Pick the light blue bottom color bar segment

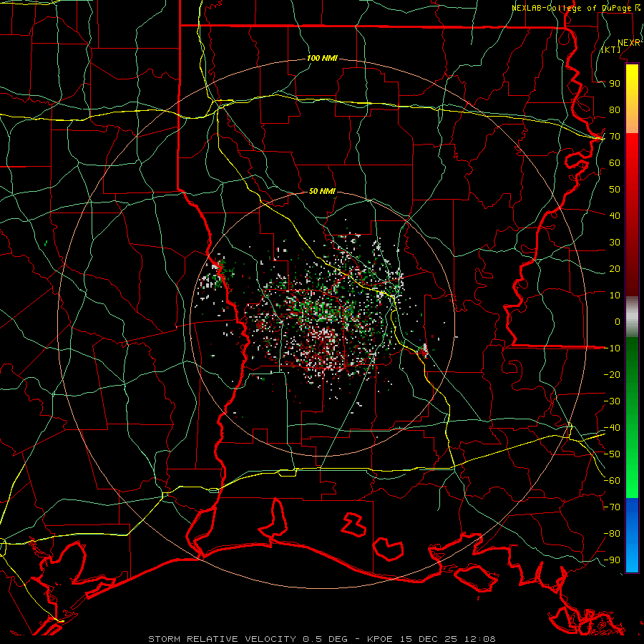[632, 557]
